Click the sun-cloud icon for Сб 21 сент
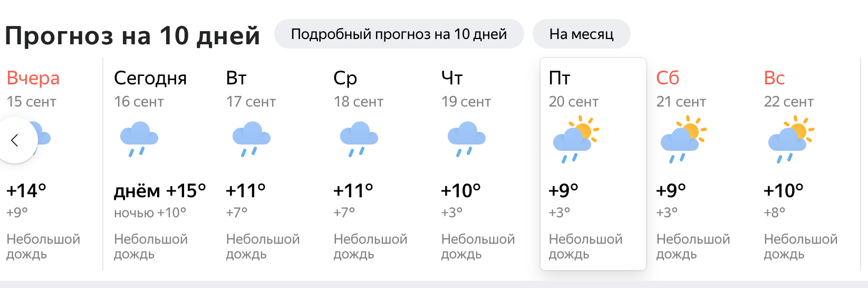 point(683,139)
